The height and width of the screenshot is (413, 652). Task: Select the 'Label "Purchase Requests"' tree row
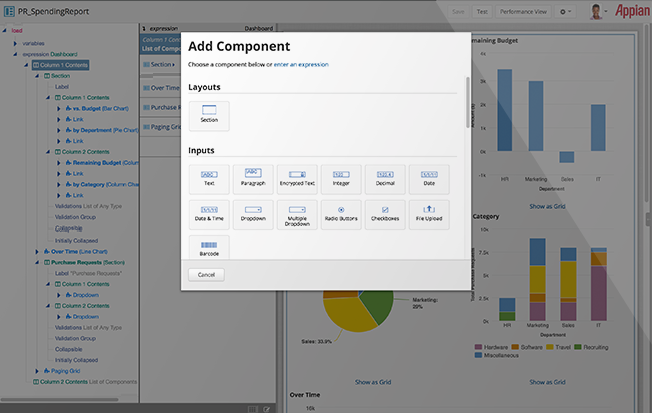(x=88, y=273)
